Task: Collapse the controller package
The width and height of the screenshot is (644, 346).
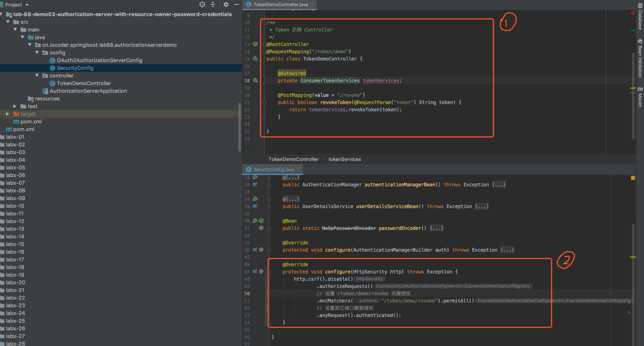Action: [37, 75]
